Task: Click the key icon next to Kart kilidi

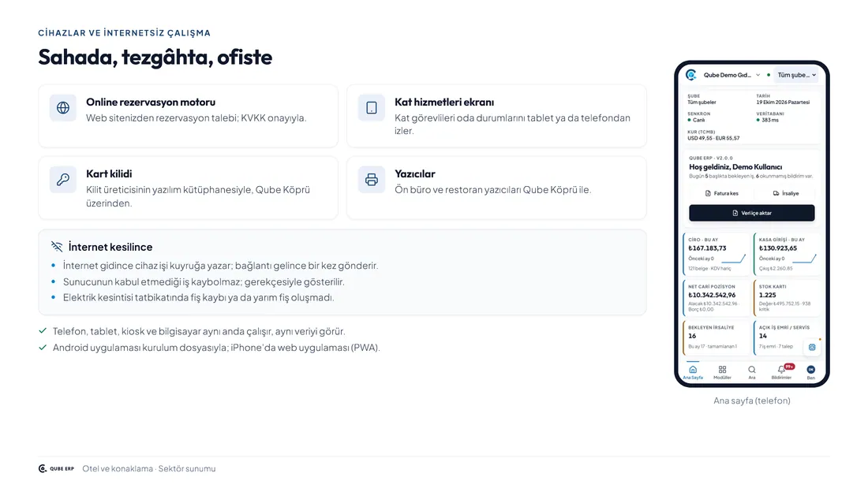Action: coord(63,179)
